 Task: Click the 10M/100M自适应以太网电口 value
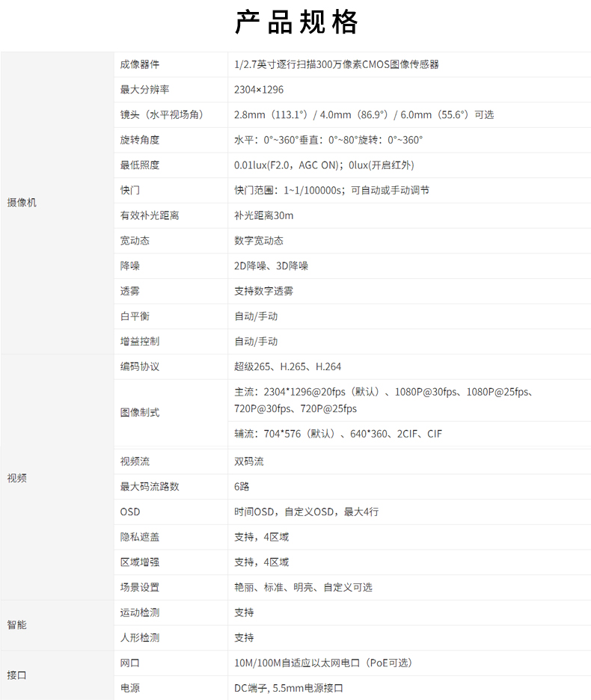pos(323,663)
